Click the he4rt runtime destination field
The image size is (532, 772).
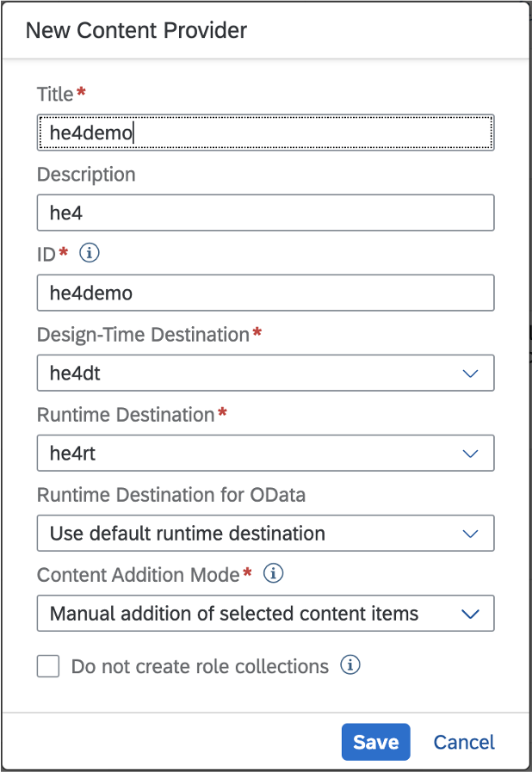(x=265, y=453)
